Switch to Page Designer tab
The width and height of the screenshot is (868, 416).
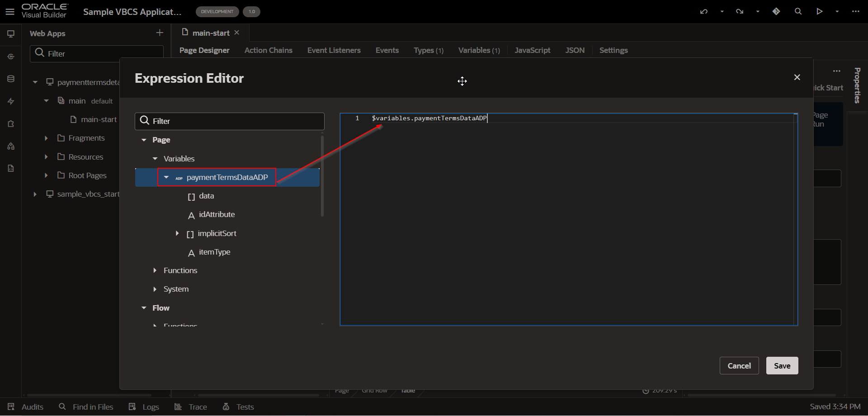coord(204,50)
